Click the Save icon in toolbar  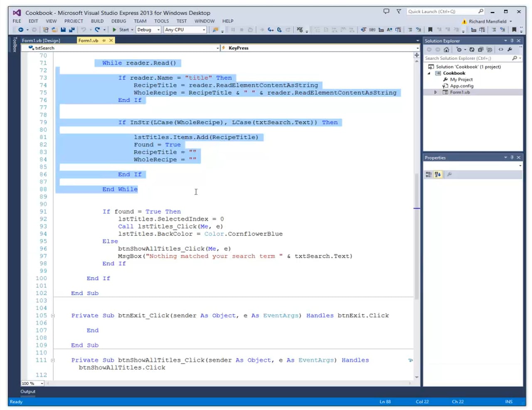63,30
